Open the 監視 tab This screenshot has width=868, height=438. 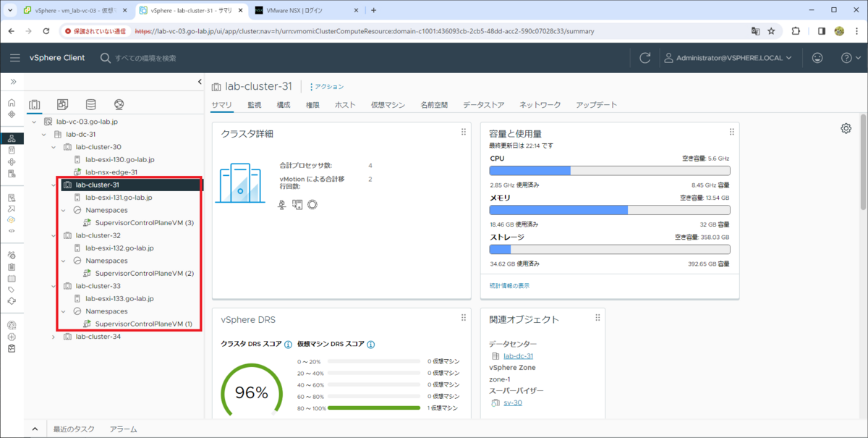click(x=255, y=105)
